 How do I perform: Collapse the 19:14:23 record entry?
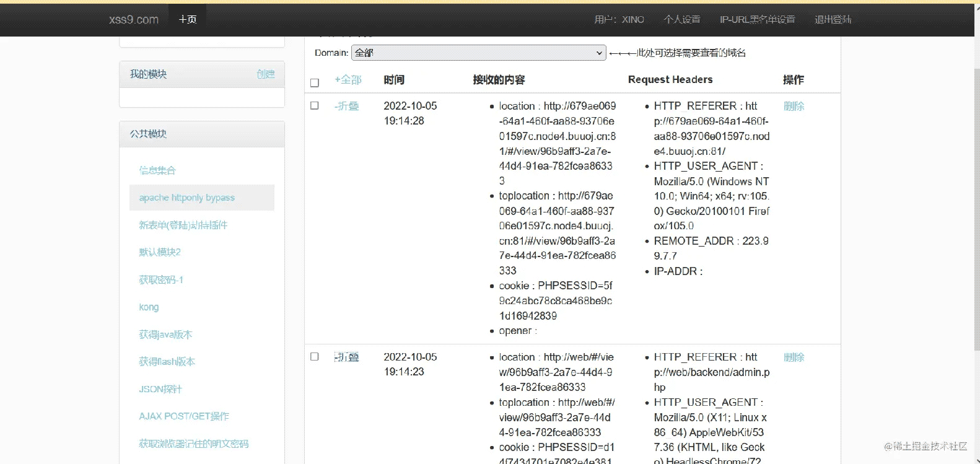(x=346, y=357)
